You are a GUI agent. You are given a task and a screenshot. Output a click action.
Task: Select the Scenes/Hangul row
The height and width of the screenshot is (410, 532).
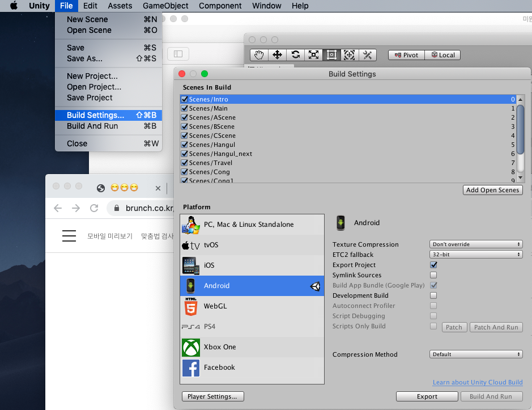348,145
